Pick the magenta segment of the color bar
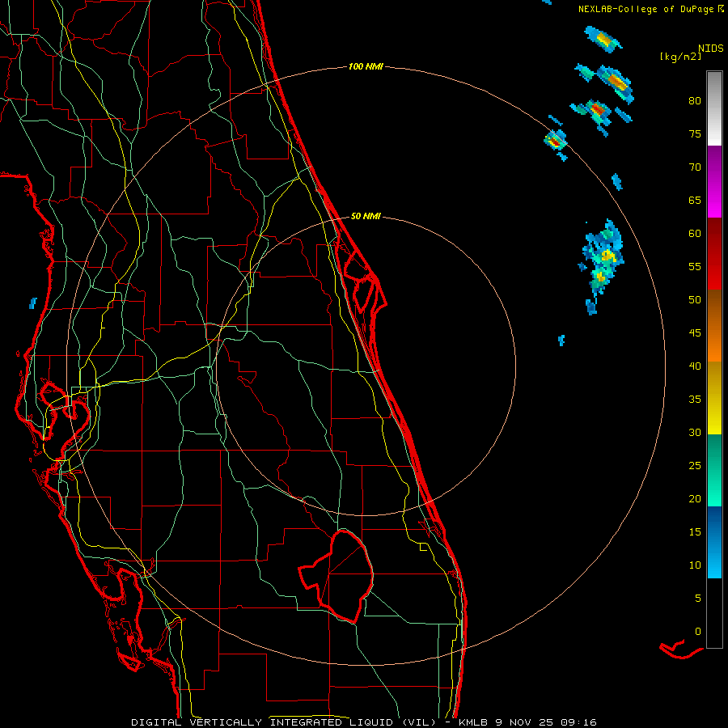 (x=714, y=181)
